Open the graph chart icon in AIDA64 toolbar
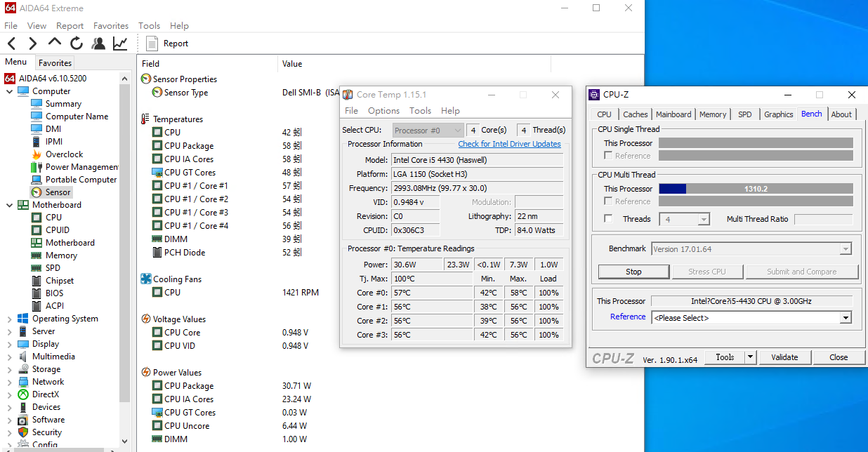The width and height of the screenshot is (868, 452). tap(120, 44)
